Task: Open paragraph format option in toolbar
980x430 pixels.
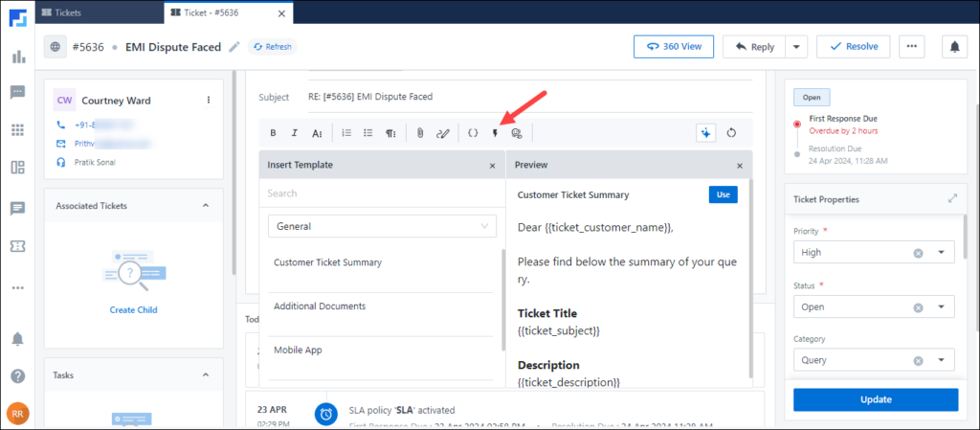Action: 390,132
